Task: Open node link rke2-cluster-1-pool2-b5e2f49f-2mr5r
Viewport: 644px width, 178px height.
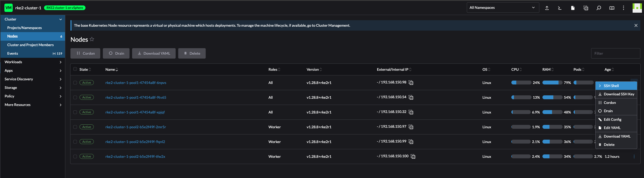Action: coord(135,127)
